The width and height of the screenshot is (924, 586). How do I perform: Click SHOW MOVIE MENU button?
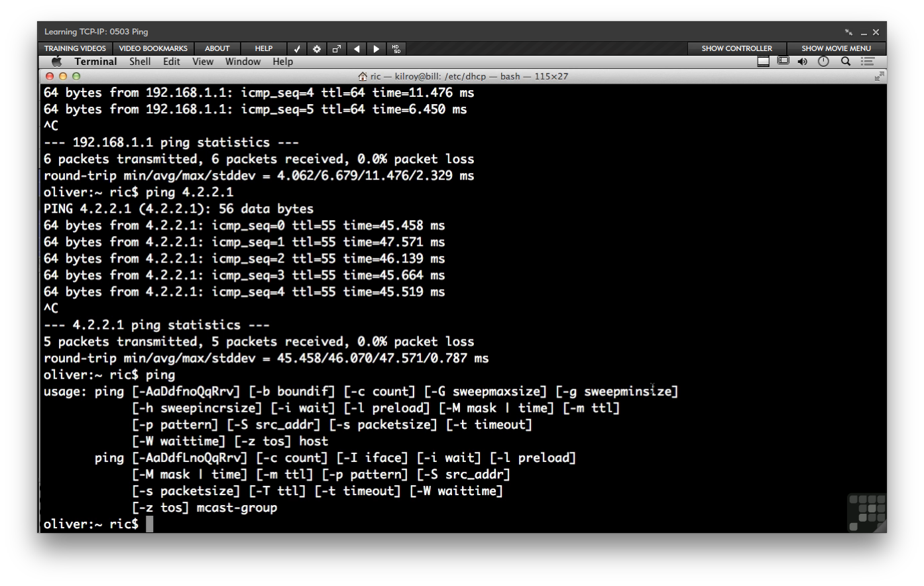836,48
